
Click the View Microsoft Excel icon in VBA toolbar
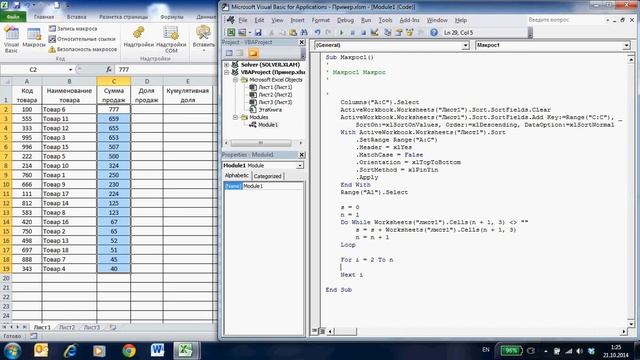click(231, 32)
